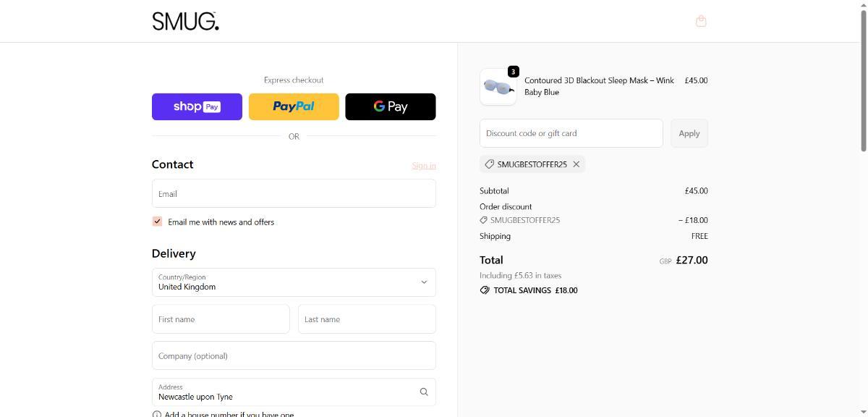Image resolution: width=868 pixels, height=417 pixels.
Task: Pay with Shop Pay express checkout
Action: [x=197, y=106]
